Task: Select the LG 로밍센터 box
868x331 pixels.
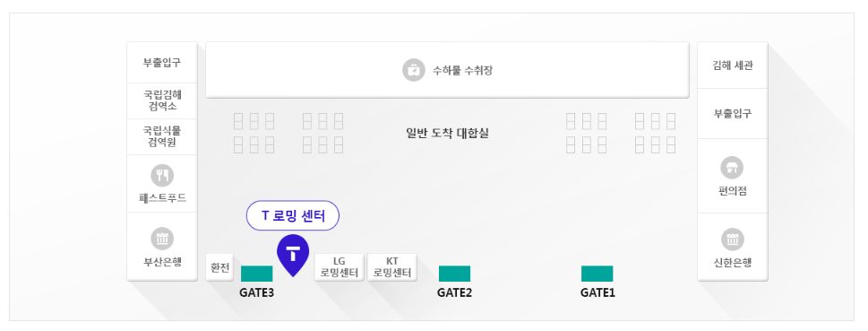Action: [339, 267]
